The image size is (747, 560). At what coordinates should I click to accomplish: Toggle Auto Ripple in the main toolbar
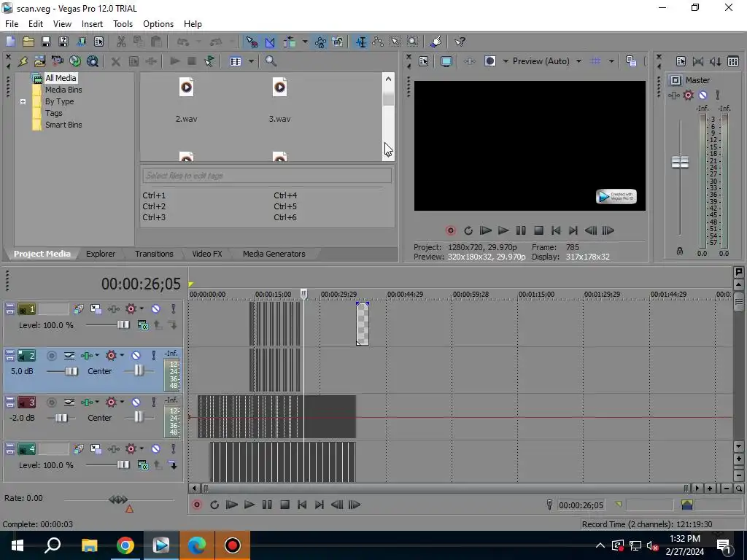tap(290, 42)
